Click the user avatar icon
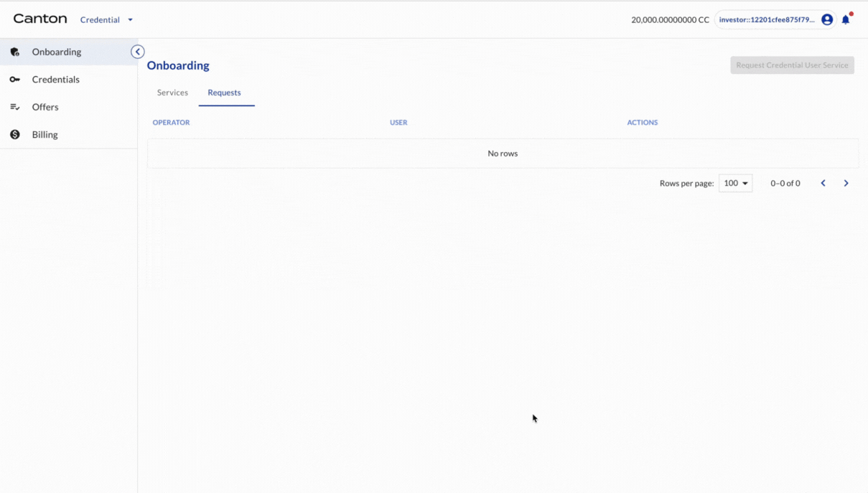The width and height of the screenshot is (868, 493). (827, 20)
